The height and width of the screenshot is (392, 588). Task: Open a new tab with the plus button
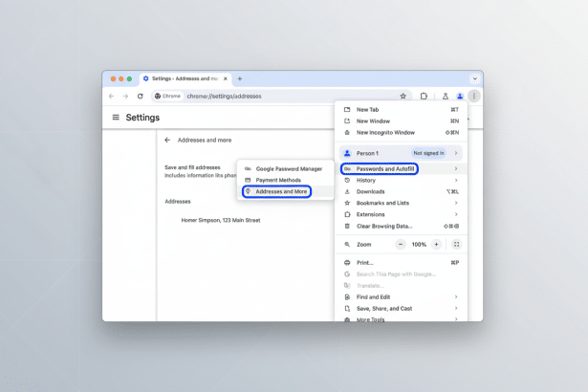click(x=240, y=78)
